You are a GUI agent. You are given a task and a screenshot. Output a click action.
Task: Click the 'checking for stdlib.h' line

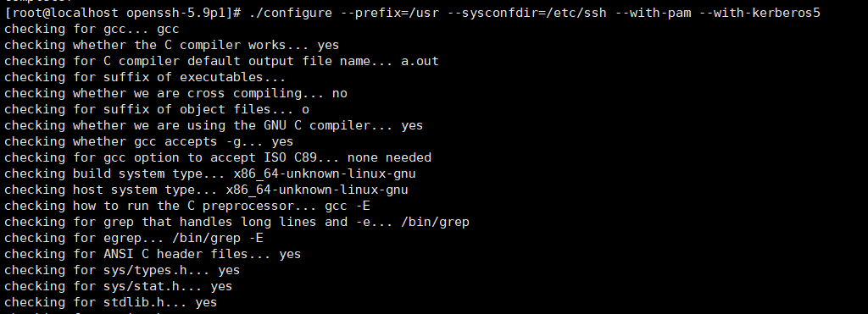[x=110, y=302]
